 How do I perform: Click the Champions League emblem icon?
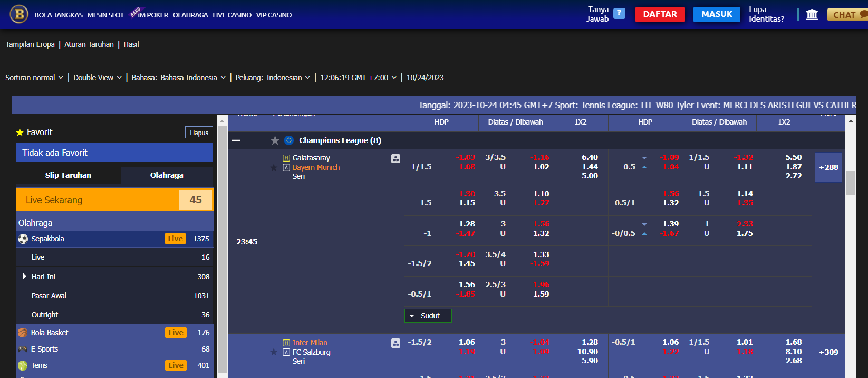pos(289,140)
